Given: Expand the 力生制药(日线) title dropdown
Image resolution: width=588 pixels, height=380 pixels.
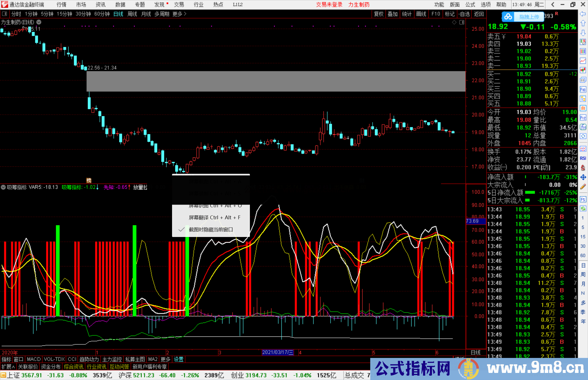Looking at the screenshot, I should (38, 22).
